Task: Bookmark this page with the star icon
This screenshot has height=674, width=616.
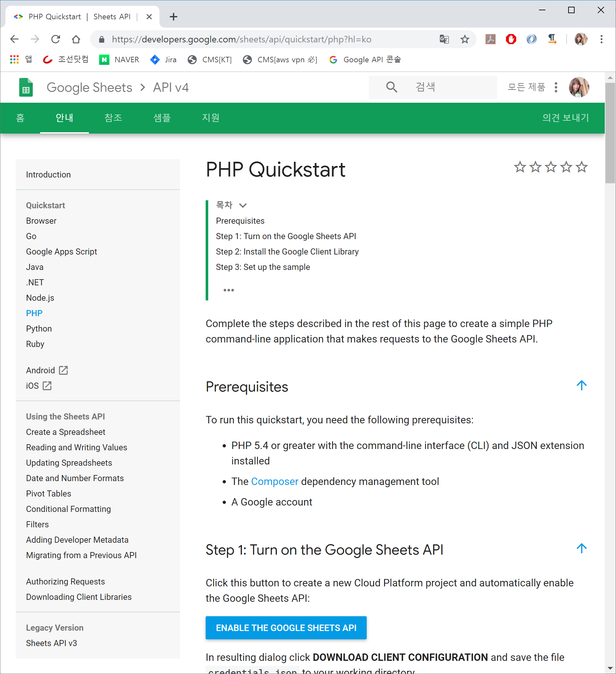Action: click(465, 39)
